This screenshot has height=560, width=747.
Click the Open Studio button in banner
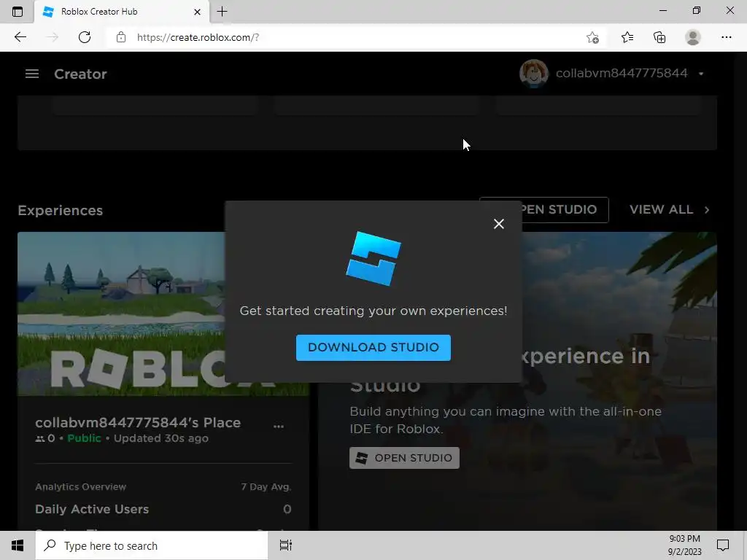coord(404,458)
